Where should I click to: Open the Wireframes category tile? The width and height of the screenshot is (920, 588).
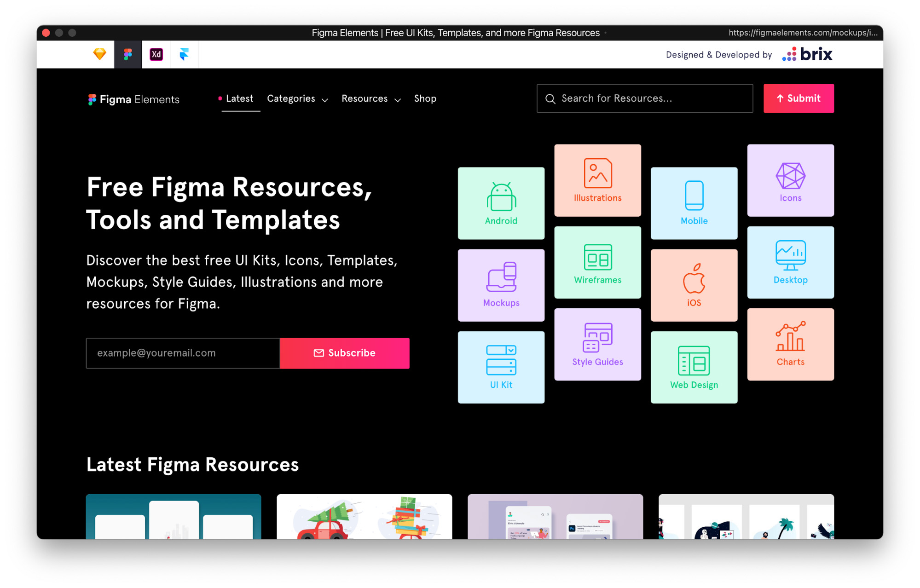(x=597, y=262)
